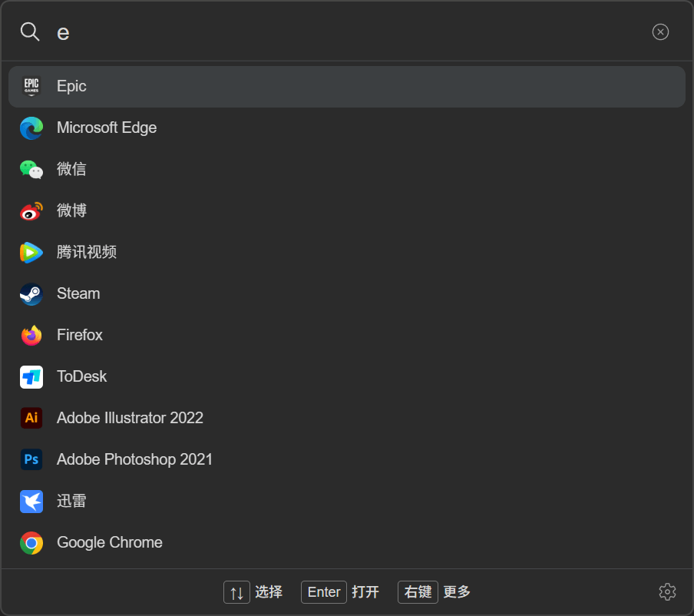This screenshot has height=616, width=694.
Task: Choose the 微信 app name
Action: click(x=71, y=169)
